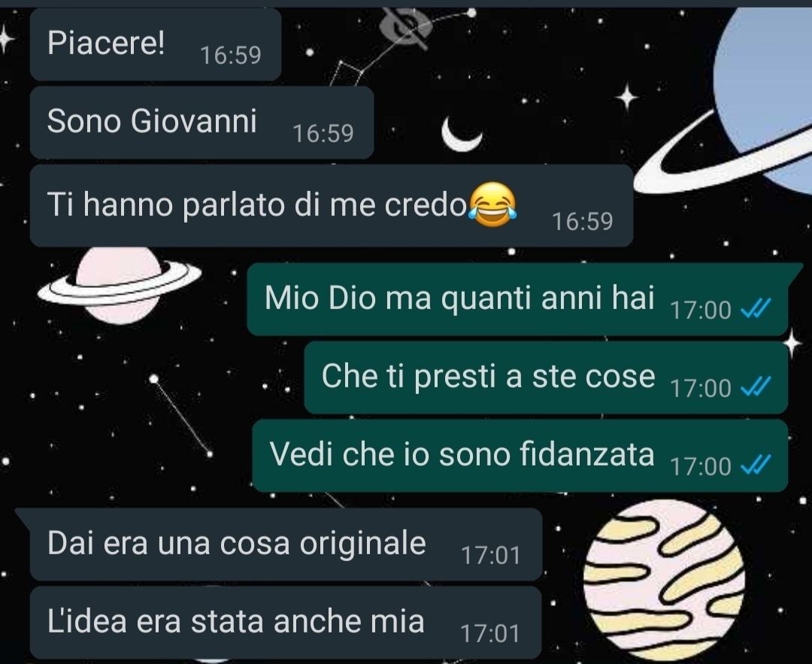Click the 16:59 timestamp beside the emoji message

point(583,222)
